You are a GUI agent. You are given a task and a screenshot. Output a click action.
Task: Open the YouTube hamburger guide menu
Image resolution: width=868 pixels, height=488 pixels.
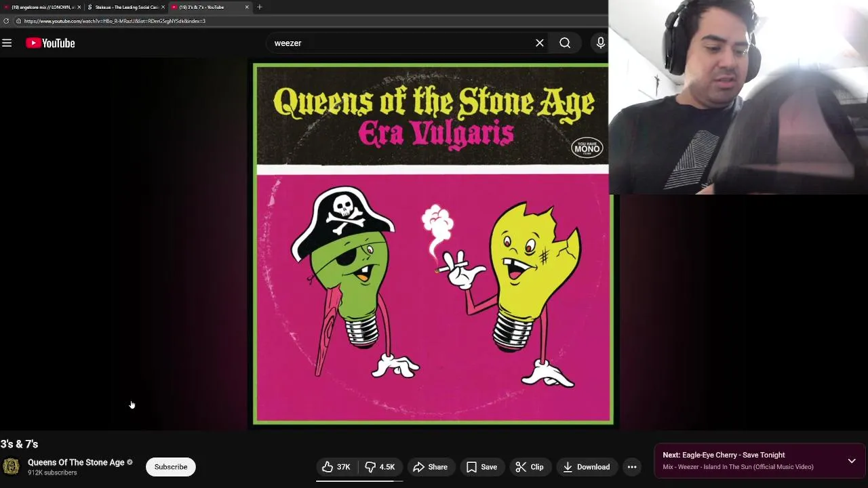7,43
